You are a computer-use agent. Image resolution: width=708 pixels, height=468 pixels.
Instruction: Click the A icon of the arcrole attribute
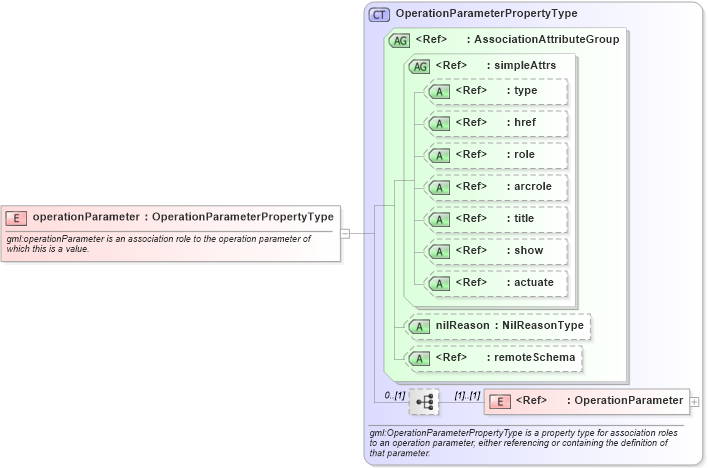[439, 187]
